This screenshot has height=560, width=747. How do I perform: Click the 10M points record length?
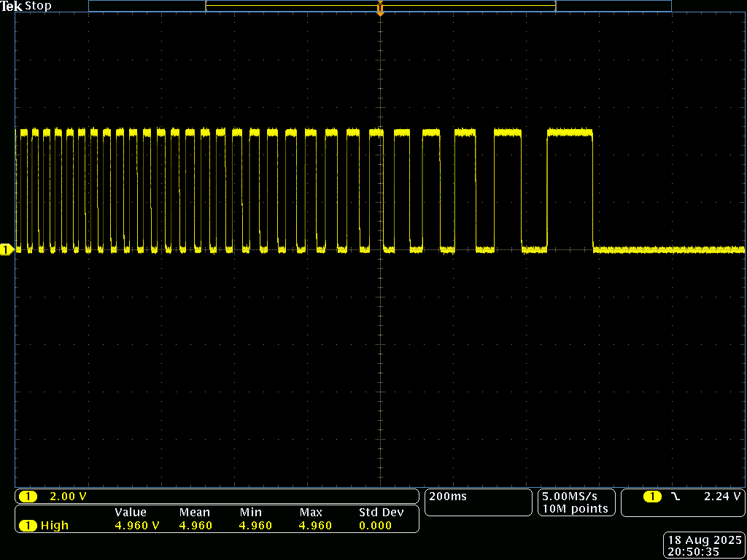point(576,509)
